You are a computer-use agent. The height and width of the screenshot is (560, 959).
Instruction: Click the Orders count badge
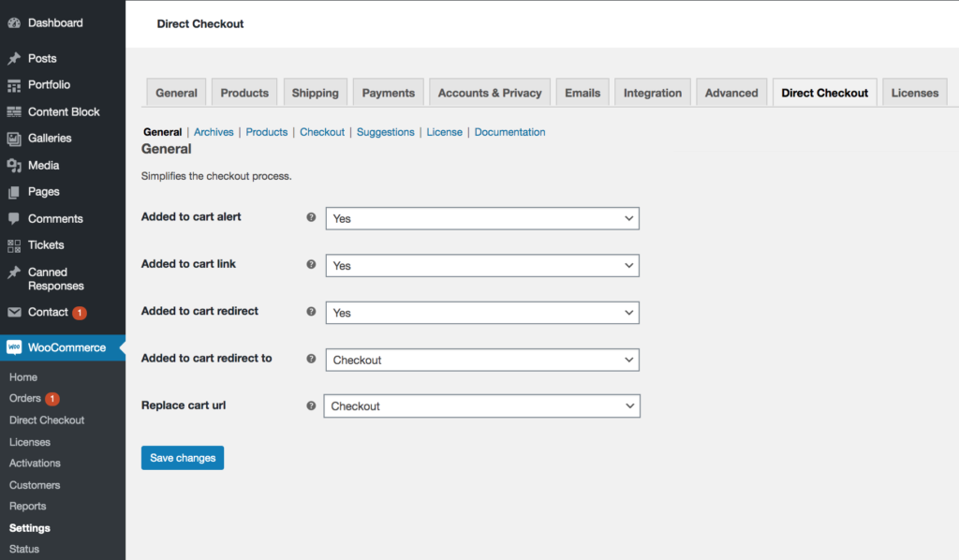click(52, 399)
